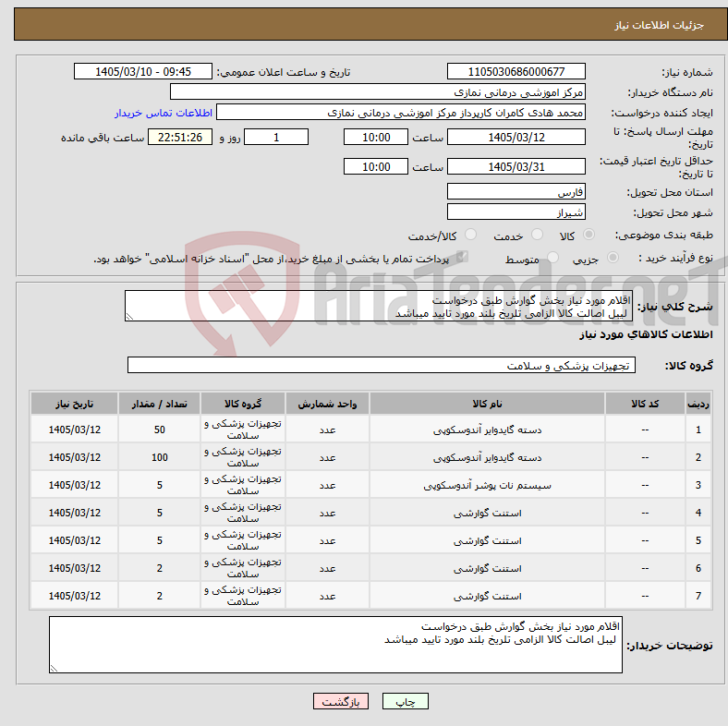Click the announcement date field 1405/03/10 - 09:45

point(143,71)
